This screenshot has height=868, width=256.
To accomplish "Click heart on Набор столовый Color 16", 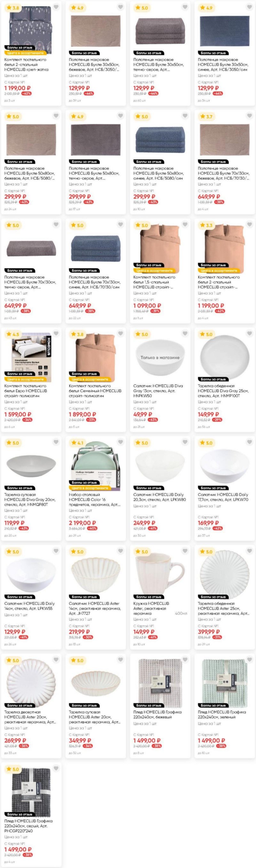I will (120, 442).
